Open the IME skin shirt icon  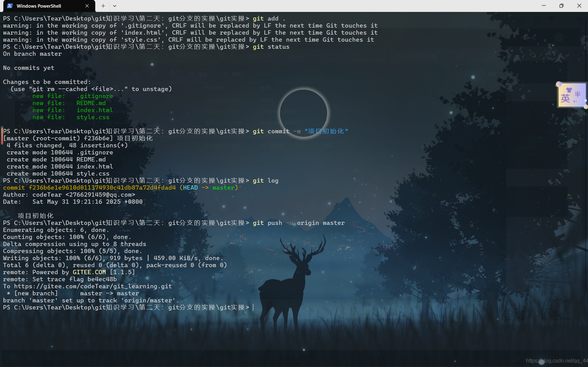569,90
